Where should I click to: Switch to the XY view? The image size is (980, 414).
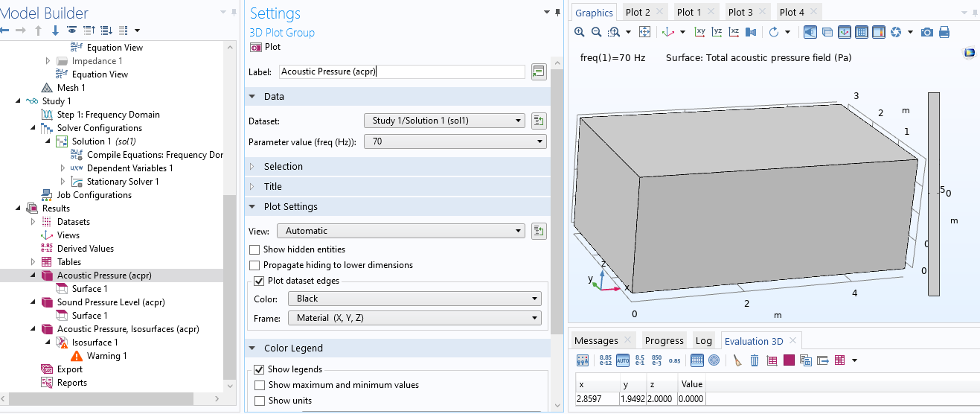(x=699, y=32)
